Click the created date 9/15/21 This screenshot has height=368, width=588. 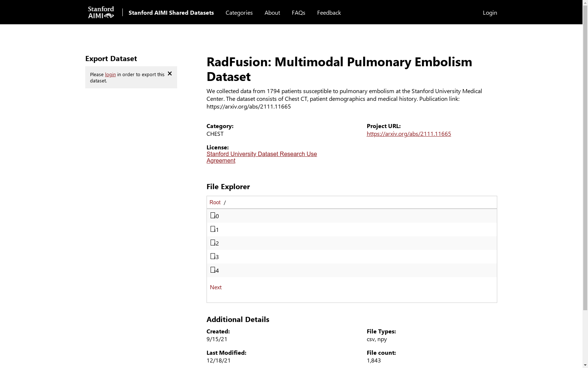click(x=217, y=339)
